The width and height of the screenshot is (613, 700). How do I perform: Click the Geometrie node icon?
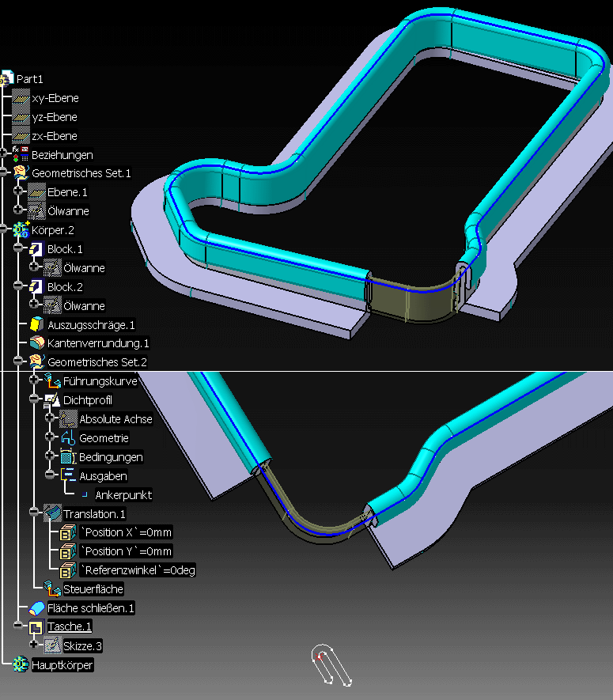tap(68, 438)
